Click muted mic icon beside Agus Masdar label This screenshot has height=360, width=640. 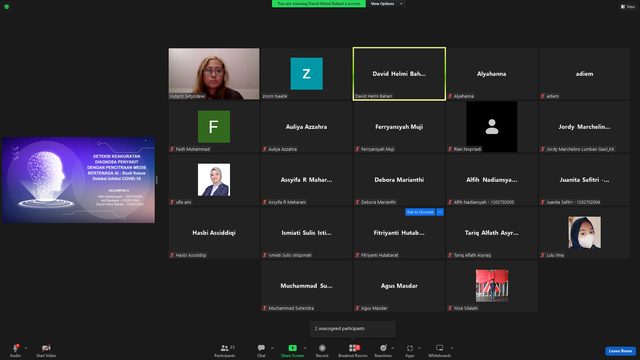tap(358, 309)
